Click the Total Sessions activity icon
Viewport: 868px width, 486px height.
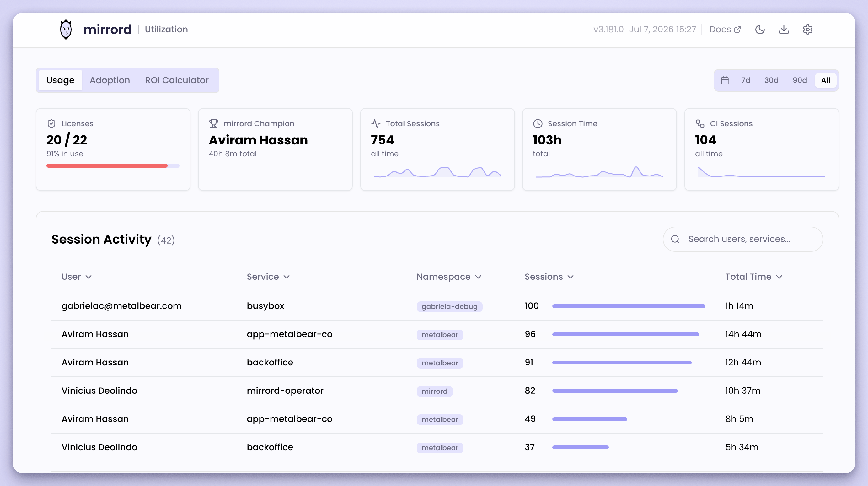tap(376, 124)
